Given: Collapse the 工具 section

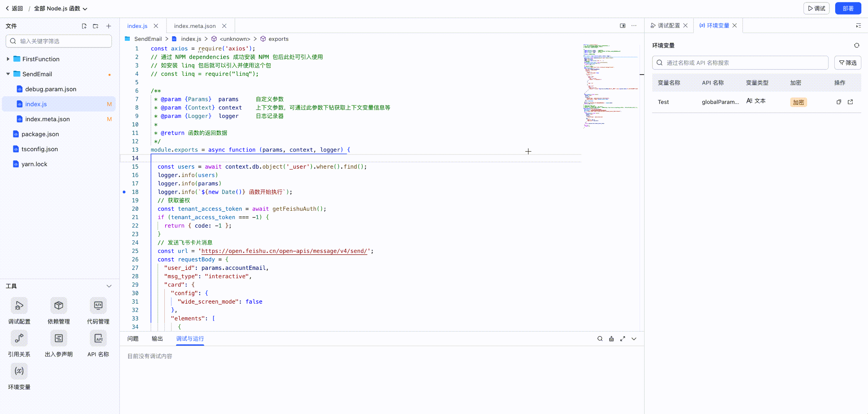Looking at the screenshot, I should pos(109,286).
